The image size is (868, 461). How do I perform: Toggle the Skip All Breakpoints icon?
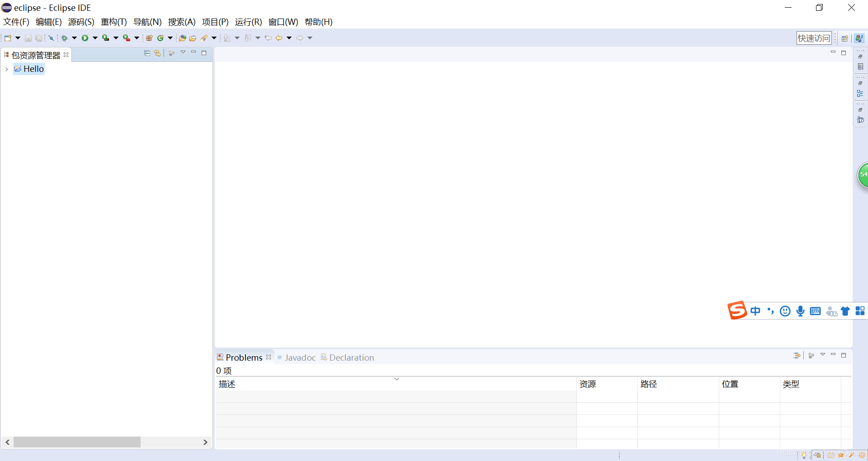[51, 38]
